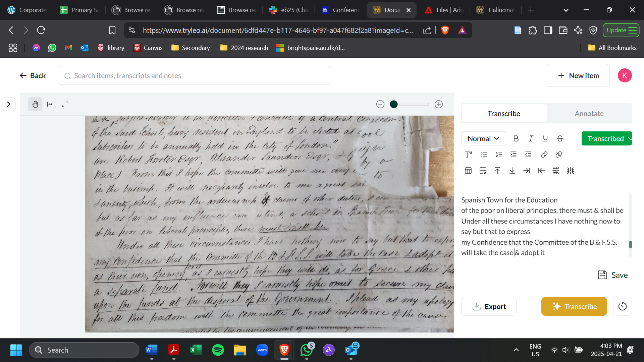
Task: Click the history clock icon
Action: coord(622,306)
